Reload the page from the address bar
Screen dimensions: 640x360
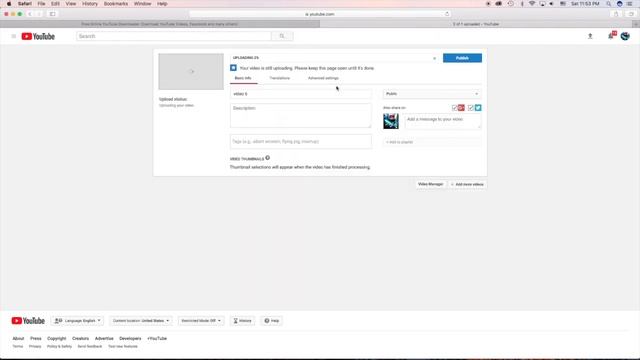447,14
